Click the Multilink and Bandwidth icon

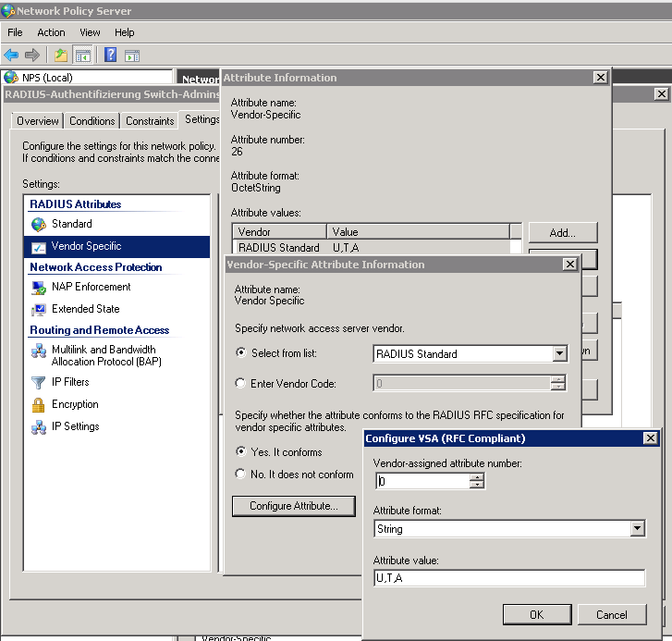(x=39, y=351)
